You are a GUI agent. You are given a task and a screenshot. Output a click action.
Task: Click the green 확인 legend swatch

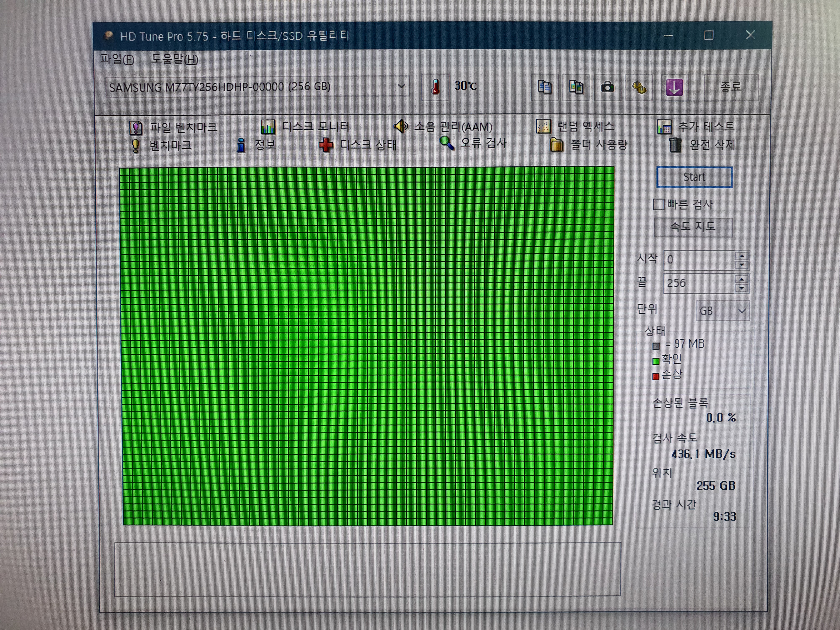pos(656,361)
